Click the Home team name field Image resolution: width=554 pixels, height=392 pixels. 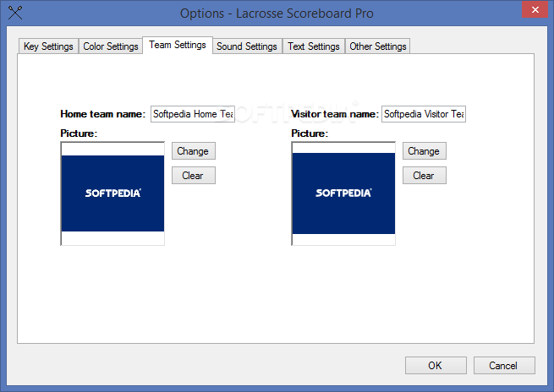(x=193, y=114)
